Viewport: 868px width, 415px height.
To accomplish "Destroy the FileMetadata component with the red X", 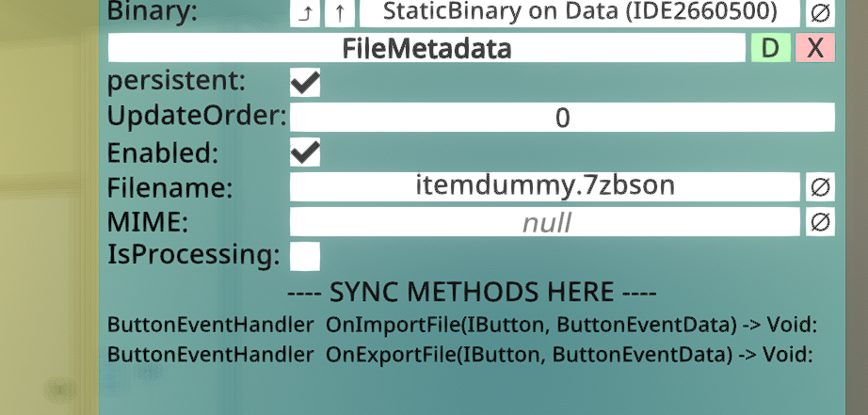I will 815,48.
